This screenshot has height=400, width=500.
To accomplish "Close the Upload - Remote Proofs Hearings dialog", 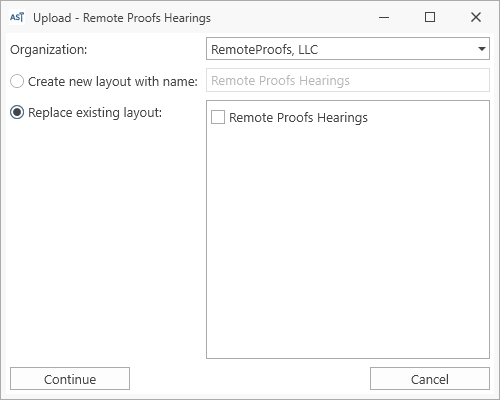I will pyautogui.click(x=476, y=17).
